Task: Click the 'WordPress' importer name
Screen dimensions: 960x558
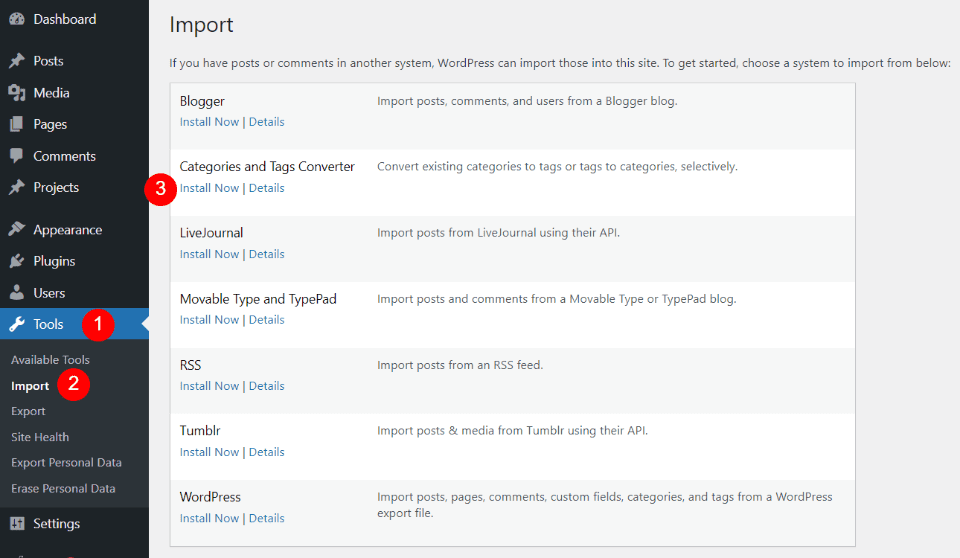Action: pos(210,497)
